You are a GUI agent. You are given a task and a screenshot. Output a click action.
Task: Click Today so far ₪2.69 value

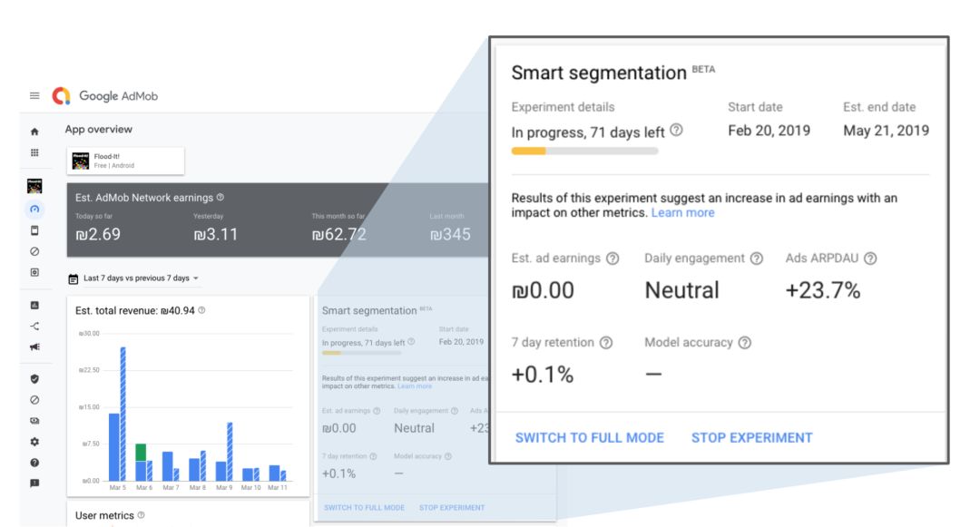pos(98,235)
